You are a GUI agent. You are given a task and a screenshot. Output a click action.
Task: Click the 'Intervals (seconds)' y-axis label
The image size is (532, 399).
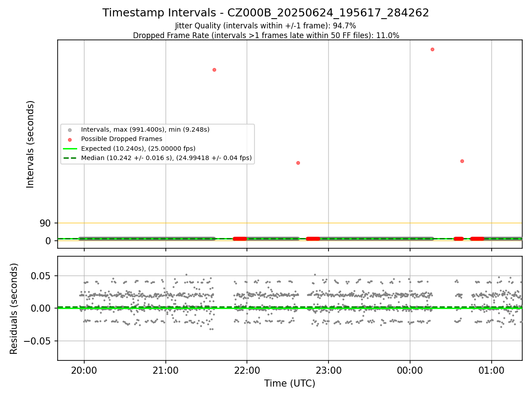[x=30, y=144]
